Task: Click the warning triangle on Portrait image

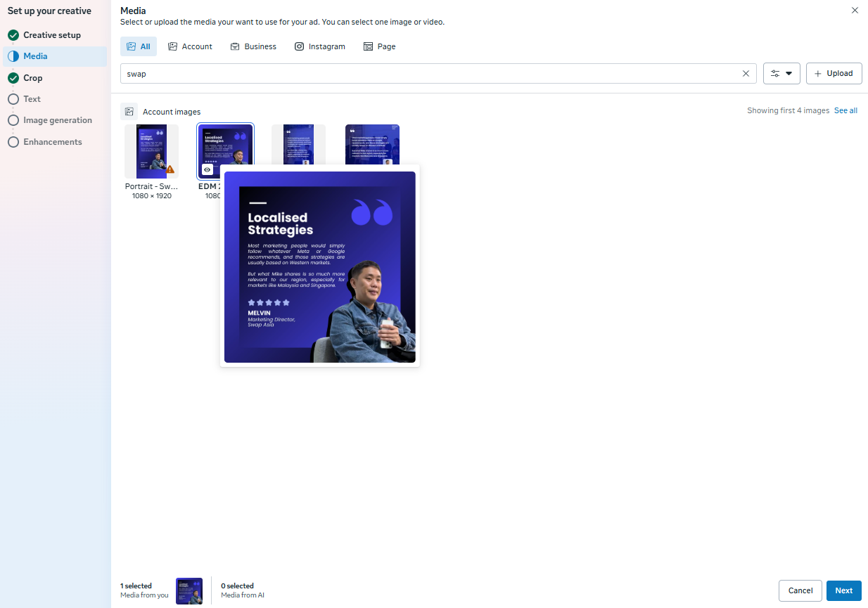Action: pyautogui.click(x=170, y=169)
